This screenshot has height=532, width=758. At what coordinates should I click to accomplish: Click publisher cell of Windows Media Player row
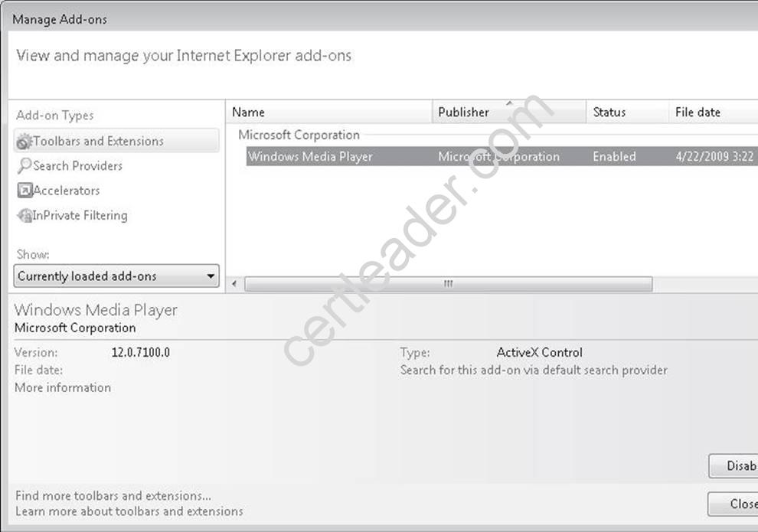click(x=499, y=157)
